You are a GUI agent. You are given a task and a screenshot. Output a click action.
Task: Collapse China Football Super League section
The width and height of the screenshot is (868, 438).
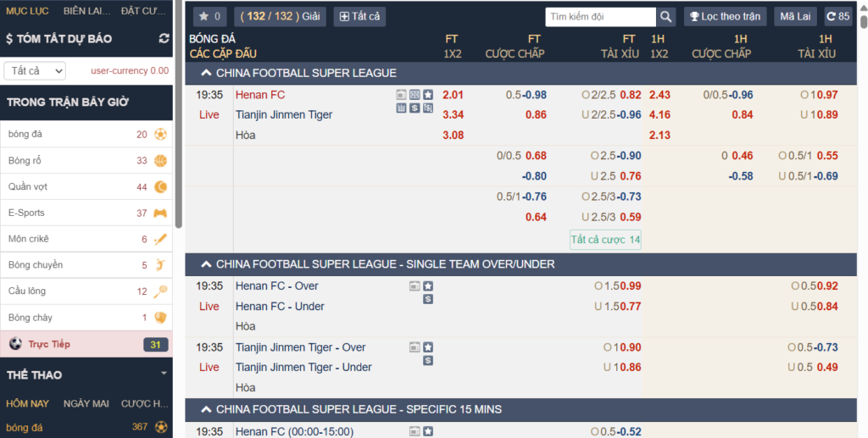coord(205,73)
